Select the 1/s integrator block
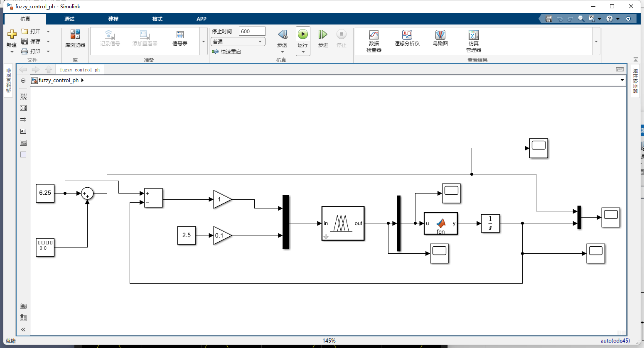This screenshot has width=644, height=348. (x=490, y=223)
